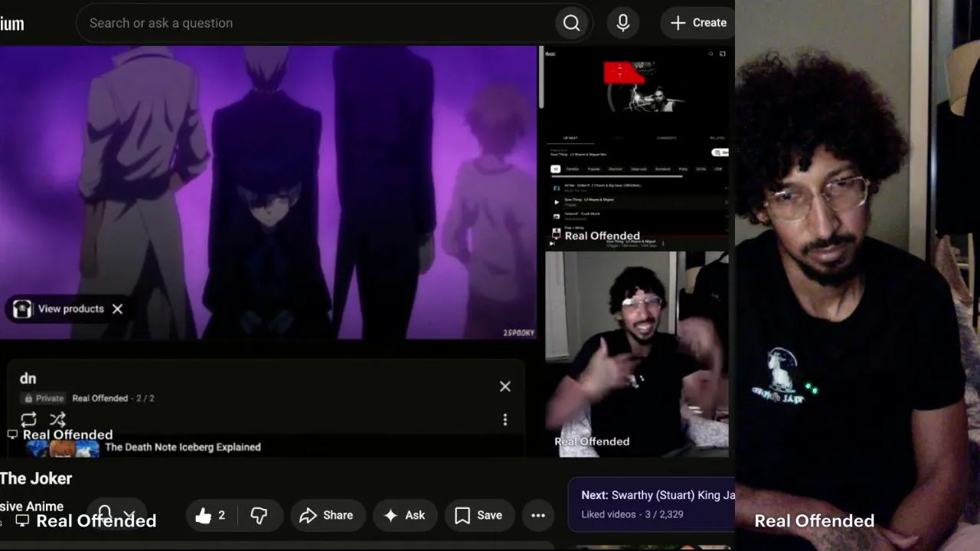The image size is (980, 551).
Task: Open the 'Real Offended' playlist owner link
Action: pos(100,399)
